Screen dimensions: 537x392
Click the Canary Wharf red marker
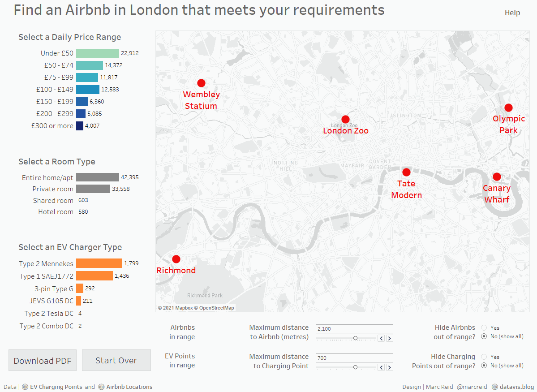coord(497,177)
